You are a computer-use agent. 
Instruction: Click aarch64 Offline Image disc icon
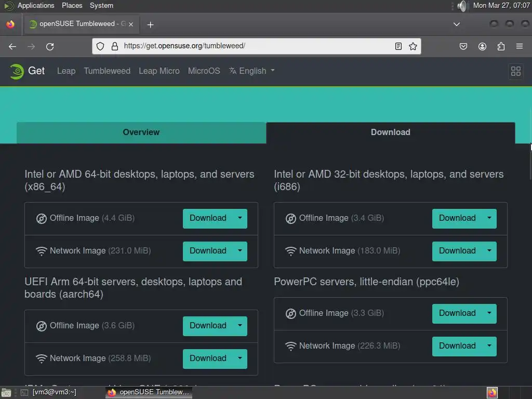pos(42,326)
